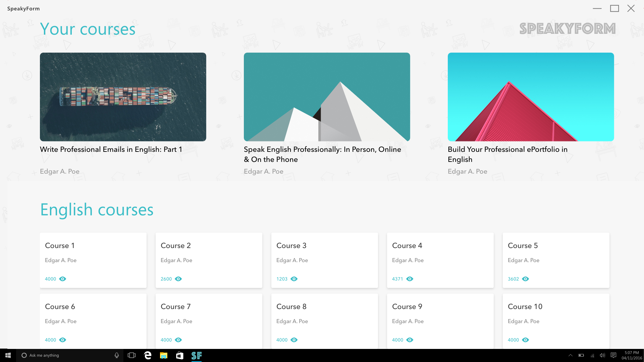
Task: Click the eye icon on Course 6
Action: (63, 340)
